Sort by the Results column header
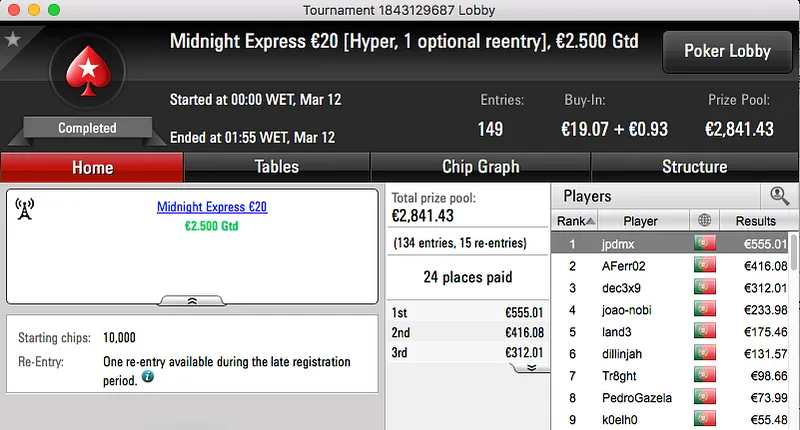This screenshot has height=430, width=800. point(755,221)
